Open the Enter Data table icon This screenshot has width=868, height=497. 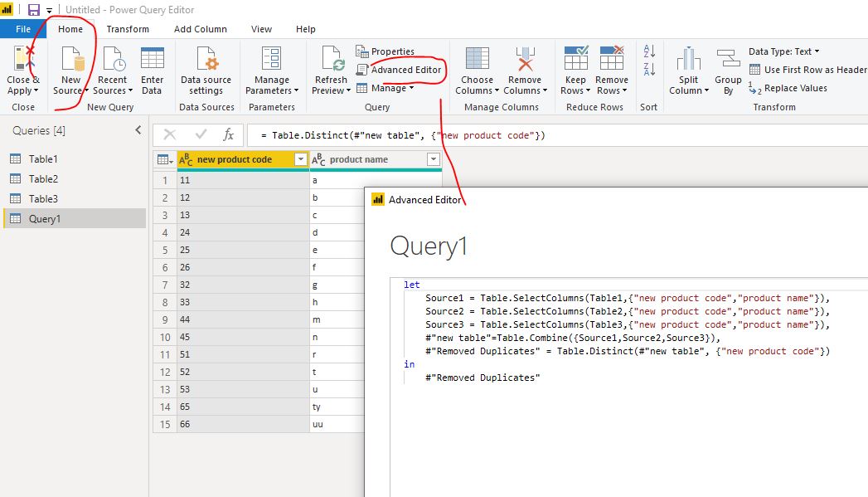click(x=153, y=59)
